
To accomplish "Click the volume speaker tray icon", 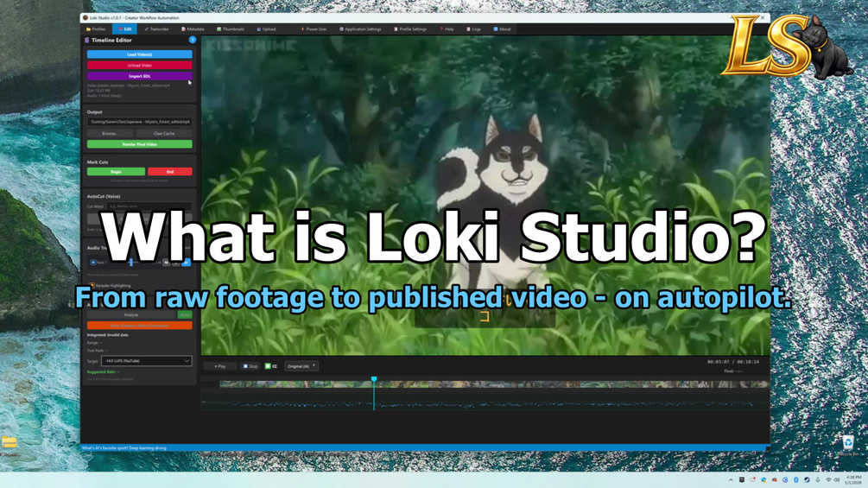I will pyautogui.click(x=837, y=479).
